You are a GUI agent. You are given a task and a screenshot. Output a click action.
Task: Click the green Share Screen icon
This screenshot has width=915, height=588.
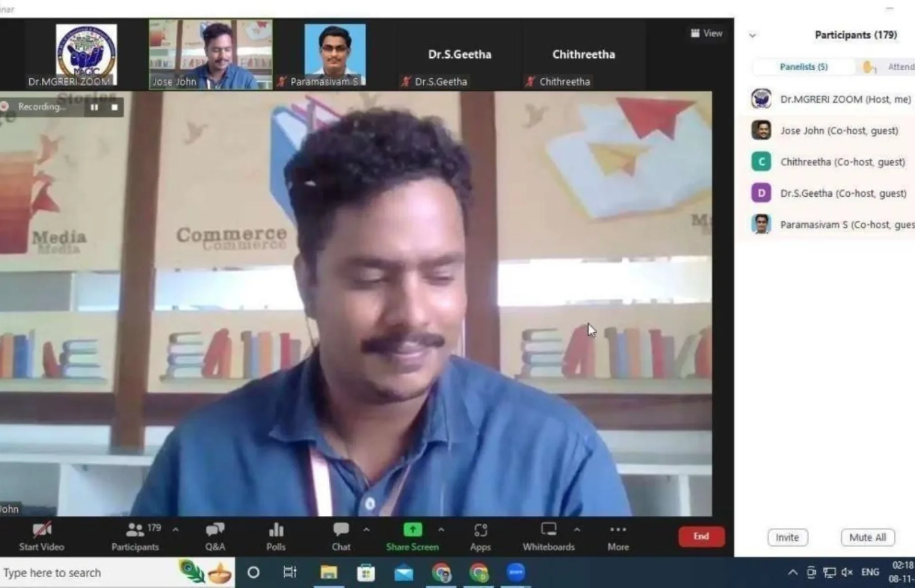412,530
